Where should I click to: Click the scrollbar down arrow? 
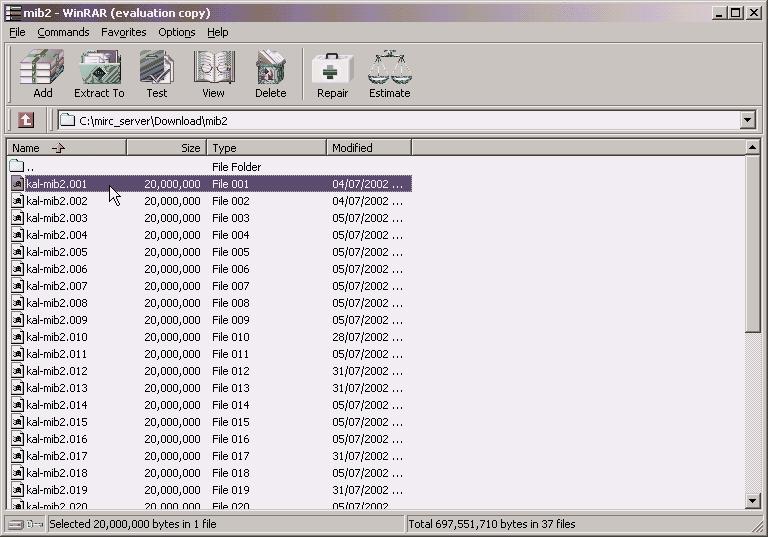click(x=753, y=501)
